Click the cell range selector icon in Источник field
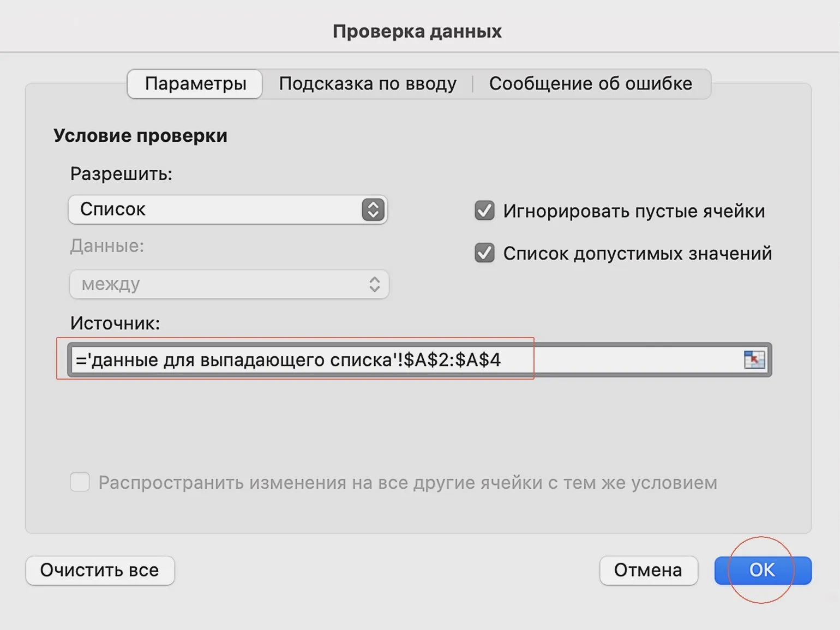Screen dimensions: 840x630 [x=754, y=360]
